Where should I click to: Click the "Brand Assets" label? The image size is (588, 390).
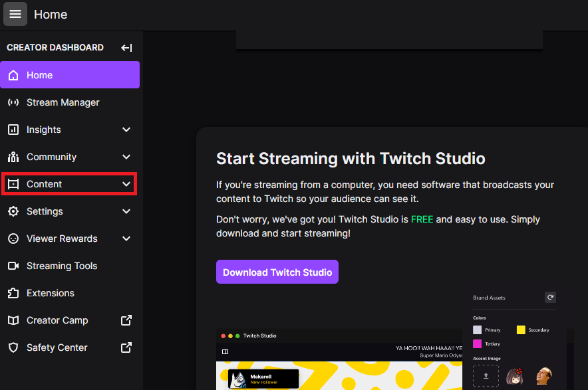(489, 298)
